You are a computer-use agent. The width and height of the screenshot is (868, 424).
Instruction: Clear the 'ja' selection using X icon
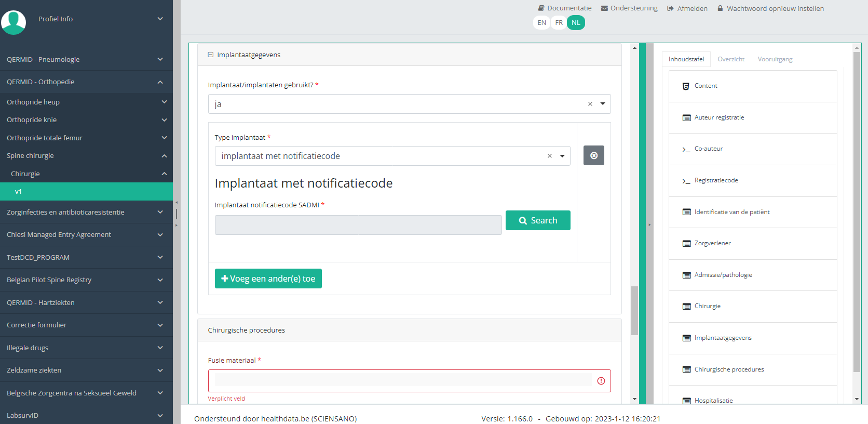click(590, 104)
